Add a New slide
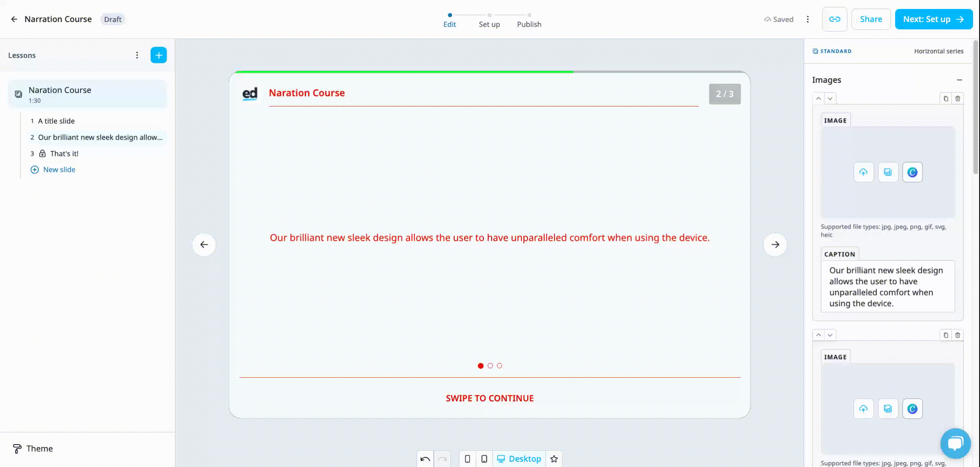The height and width of the screenshot is (467, 980). 53,169
